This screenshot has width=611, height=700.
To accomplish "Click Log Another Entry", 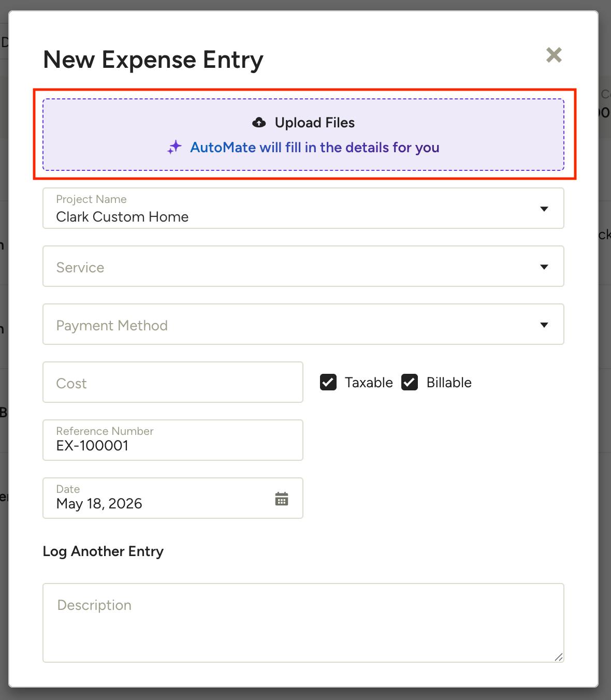I will tap(103, 551).
